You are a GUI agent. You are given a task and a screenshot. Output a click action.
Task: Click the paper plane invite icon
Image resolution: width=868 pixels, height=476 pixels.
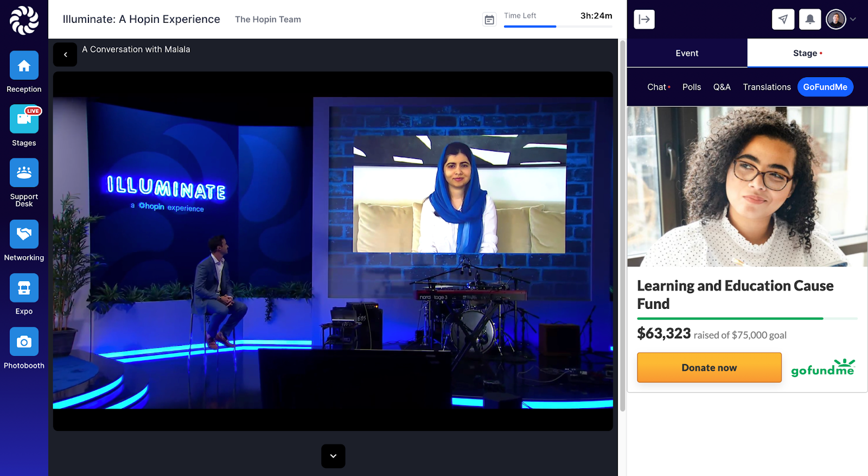[x=783, y=20]
